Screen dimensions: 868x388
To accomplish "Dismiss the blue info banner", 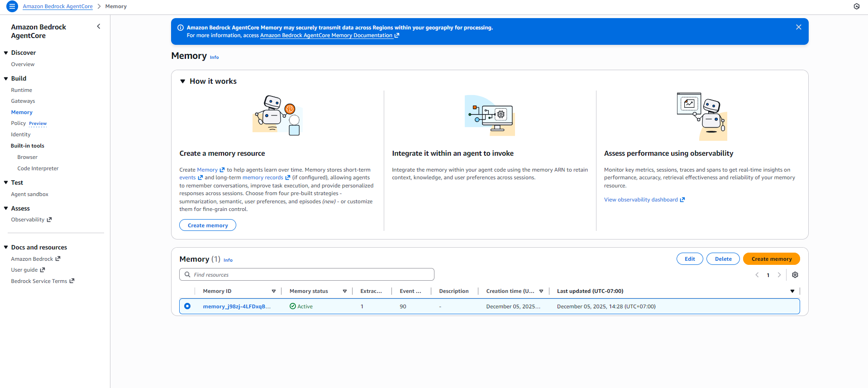I will click(x=798, y=27).
